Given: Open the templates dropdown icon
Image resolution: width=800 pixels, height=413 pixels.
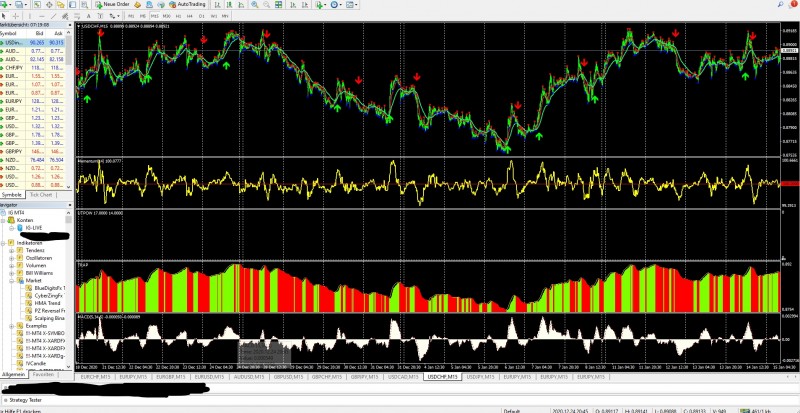Looking at the screenshot, I should click(x=352, y=5).
